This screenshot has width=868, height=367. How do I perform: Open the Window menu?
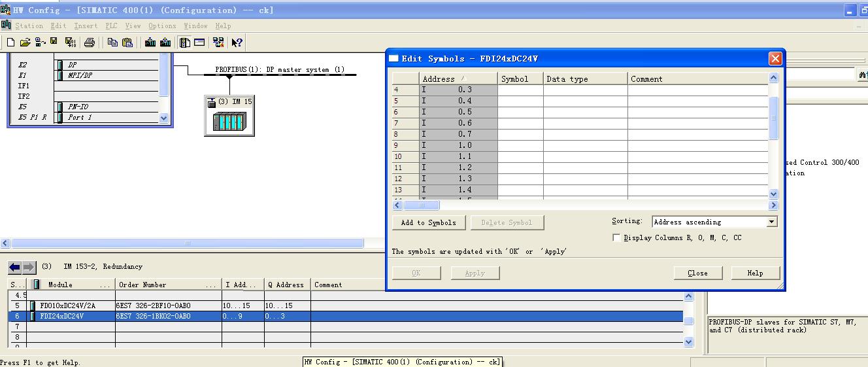(195, 26)
